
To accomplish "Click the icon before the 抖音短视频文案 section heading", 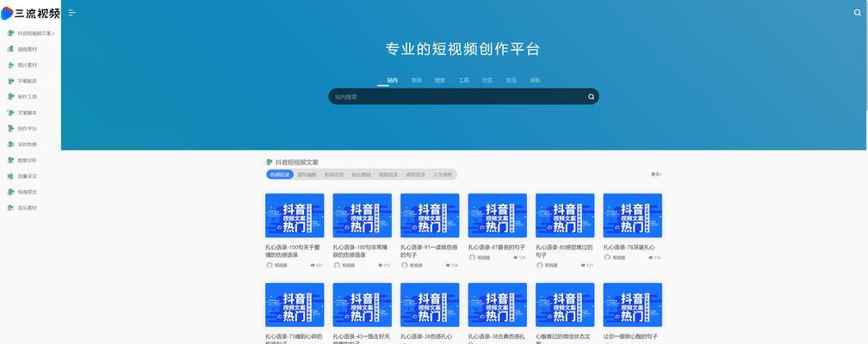I will coord(269,162).
